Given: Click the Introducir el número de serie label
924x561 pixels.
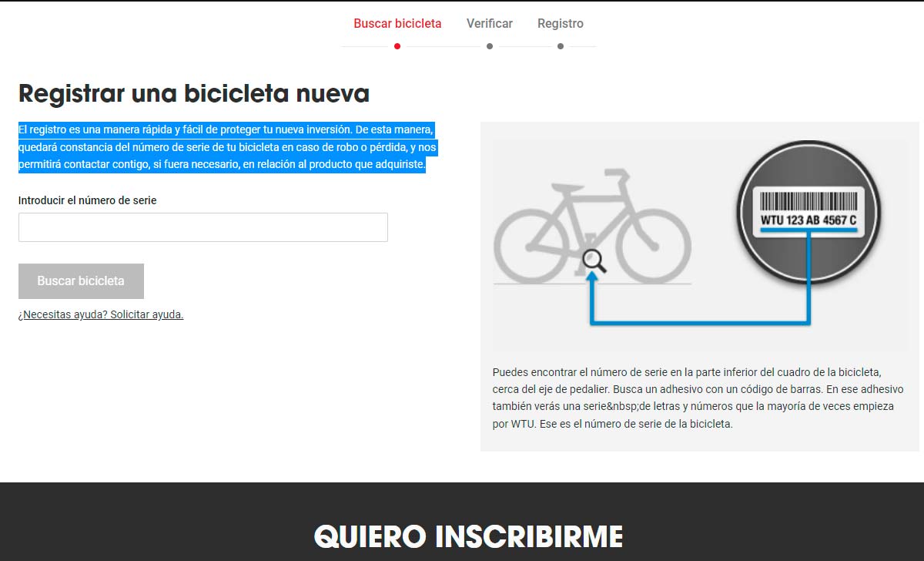Looking at the screenshot, I should coord(88,200).
